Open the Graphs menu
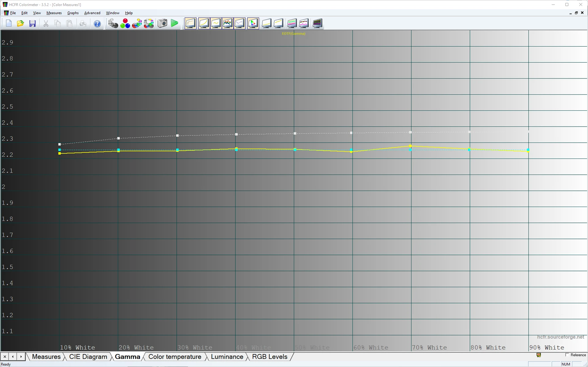Viewport: 588px width, 367px height. (73, 13)
